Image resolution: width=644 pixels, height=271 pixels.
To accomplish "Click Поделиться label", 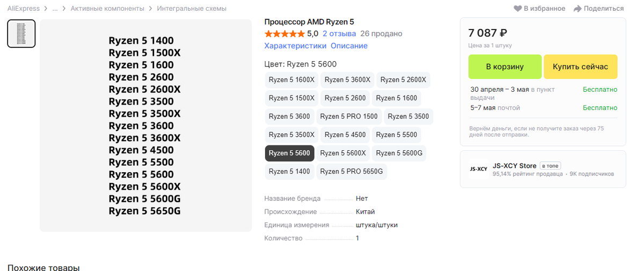I will (x=604, y=9).
